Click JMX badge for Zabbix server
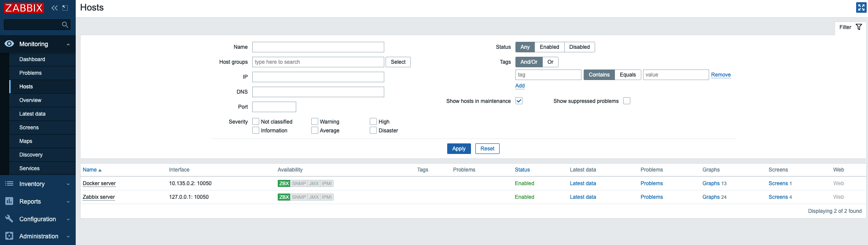Viewport: 868px width, 245px height. [x=314, y=197]
